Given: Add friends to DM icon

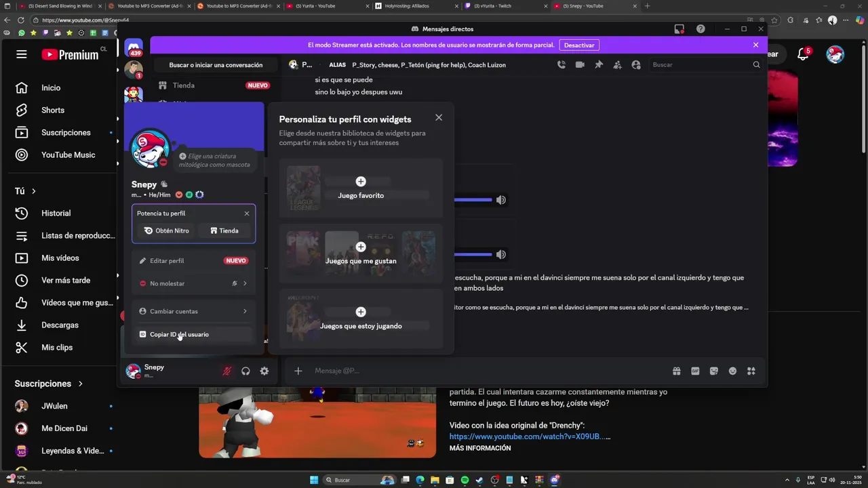Looking at the screenshot, I should click(x=617, y=64).
